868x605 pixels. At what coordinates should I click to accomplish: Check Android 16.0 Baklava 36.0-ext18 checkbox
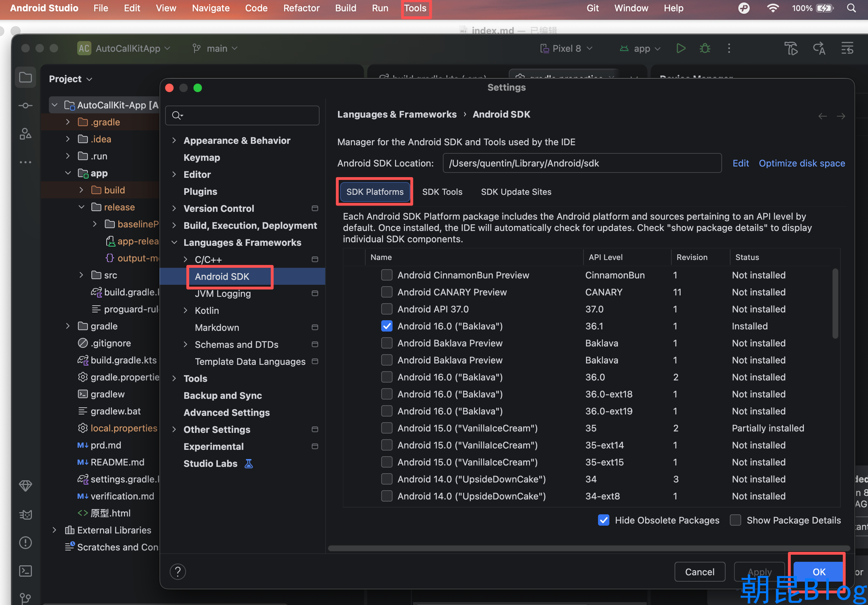pos(387,394)
